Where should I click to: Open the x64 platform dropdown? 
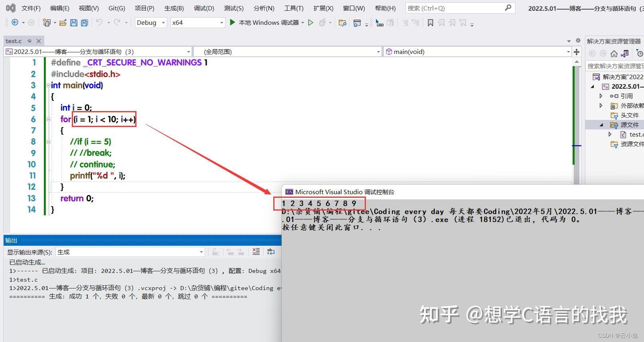tap(198, 23)
